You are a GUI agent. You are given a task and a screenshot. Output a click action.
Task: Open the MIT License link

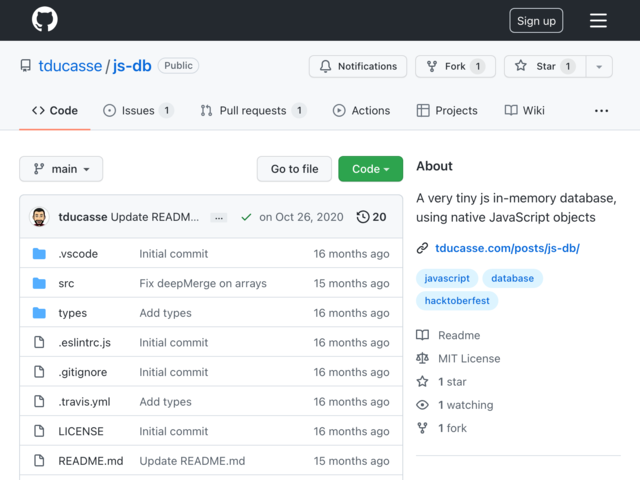tap(469, 358)
